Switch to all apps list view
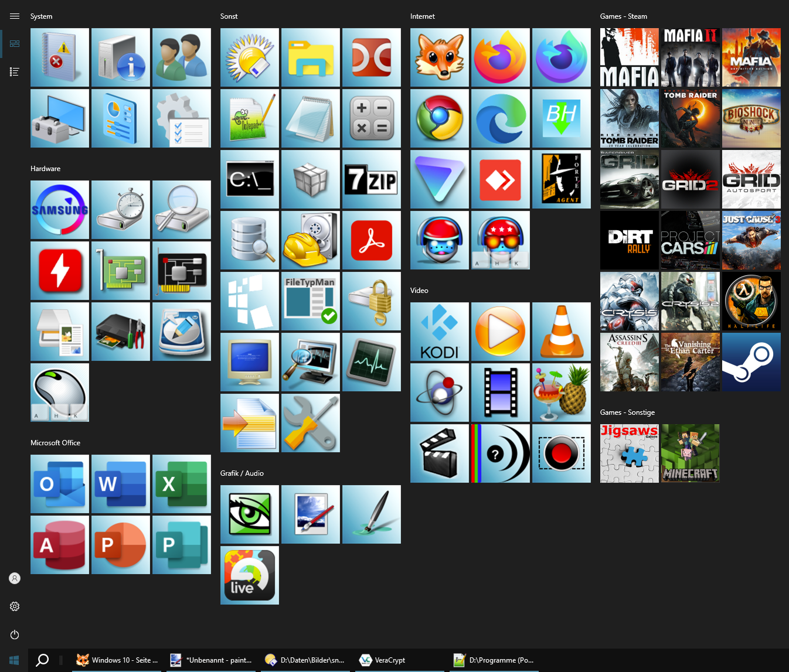 point(15,72)
